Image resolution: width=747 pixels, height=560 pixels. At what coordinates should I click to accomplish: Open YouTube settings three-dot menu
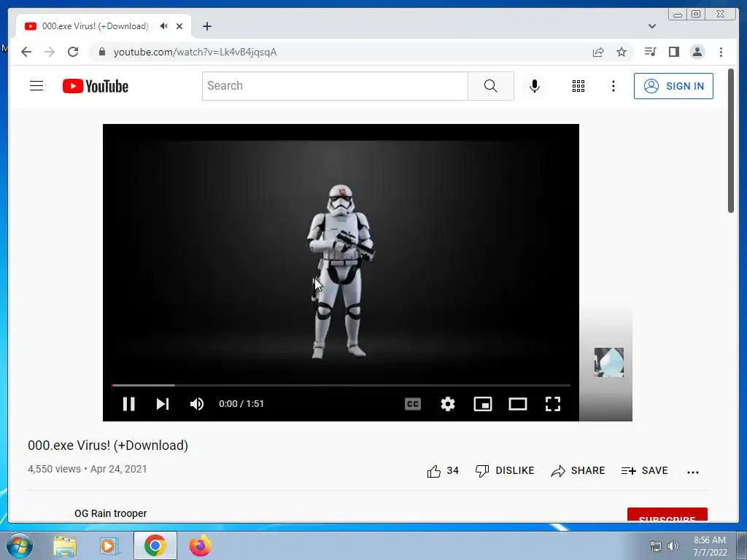[x=613, y=86]
